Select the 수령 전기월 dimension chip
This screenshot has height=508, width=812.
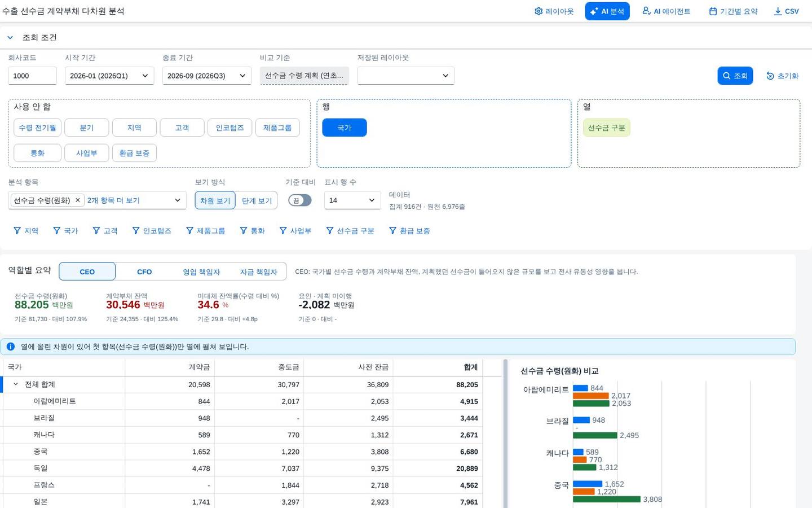click(x=37, y=128)
